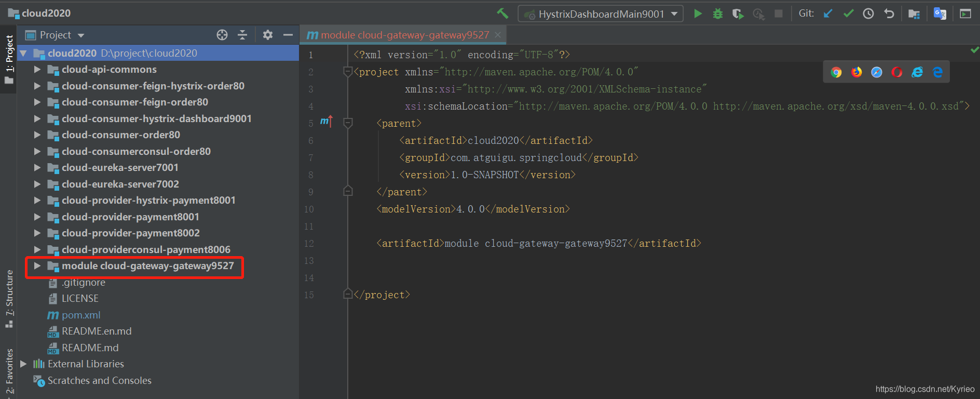980x399 pixels.
Task: Open pom in Edge browser icon
Action: 937,72
